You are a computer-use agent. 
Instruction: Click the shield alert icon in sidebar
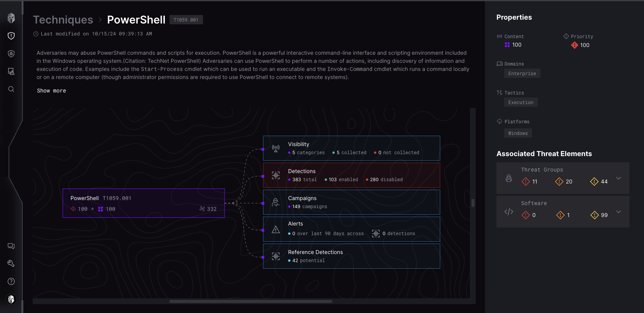click(11, 36)
